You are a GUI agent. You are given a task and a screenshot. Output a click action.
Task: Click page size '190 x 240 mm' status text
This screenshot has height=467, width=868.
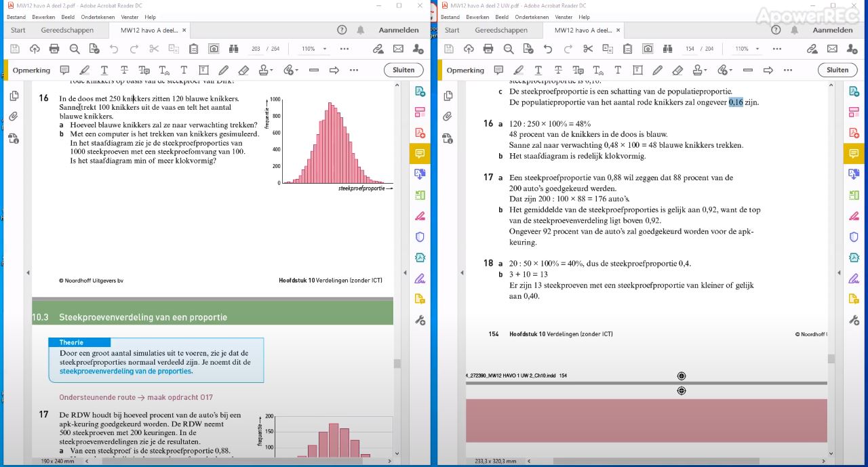point(56,461)
